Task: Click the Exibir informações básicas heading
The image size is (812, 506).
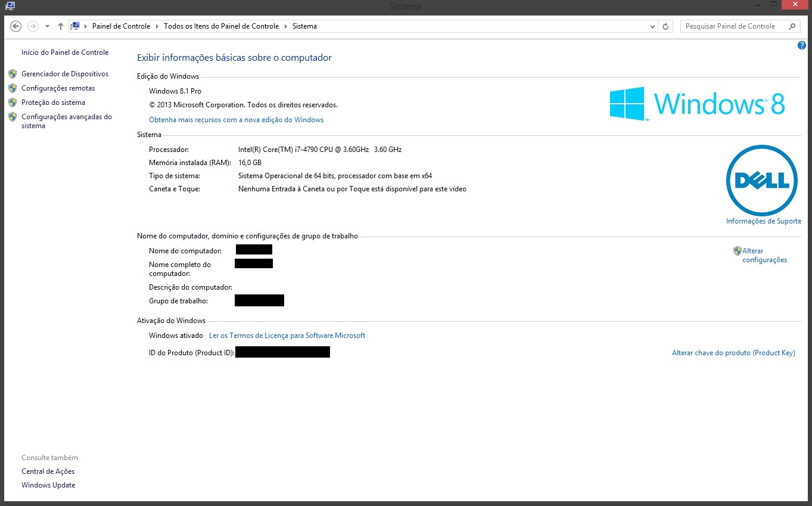Action: 234,58
